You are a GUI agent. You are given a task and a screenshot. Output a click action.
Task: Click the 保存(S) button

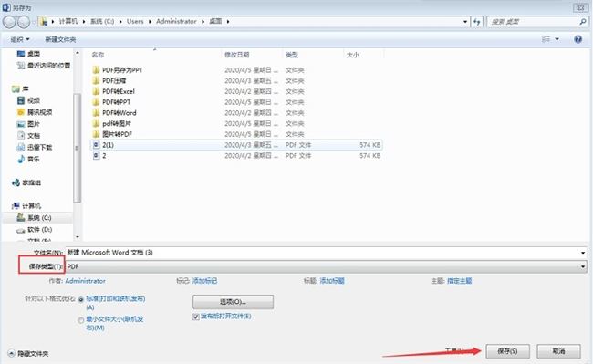(507, 351)
